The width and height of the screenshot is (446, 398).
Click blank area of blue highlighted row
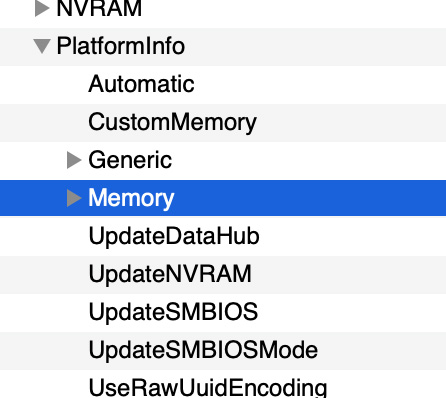(x=310, y=198)
